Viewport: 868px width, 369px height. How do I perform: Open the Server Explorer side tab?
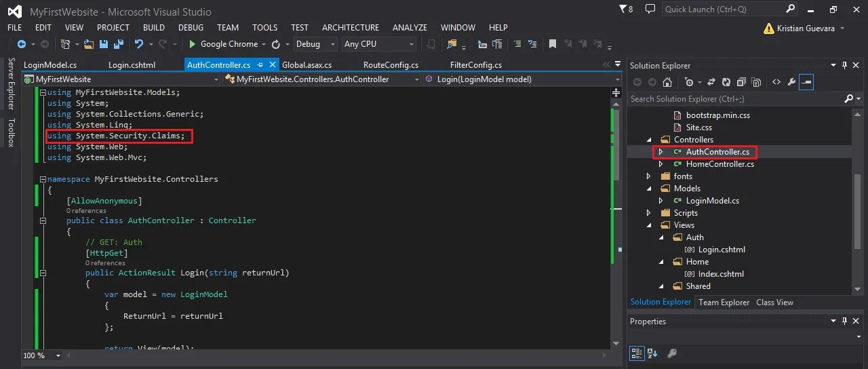pos(11,83)
